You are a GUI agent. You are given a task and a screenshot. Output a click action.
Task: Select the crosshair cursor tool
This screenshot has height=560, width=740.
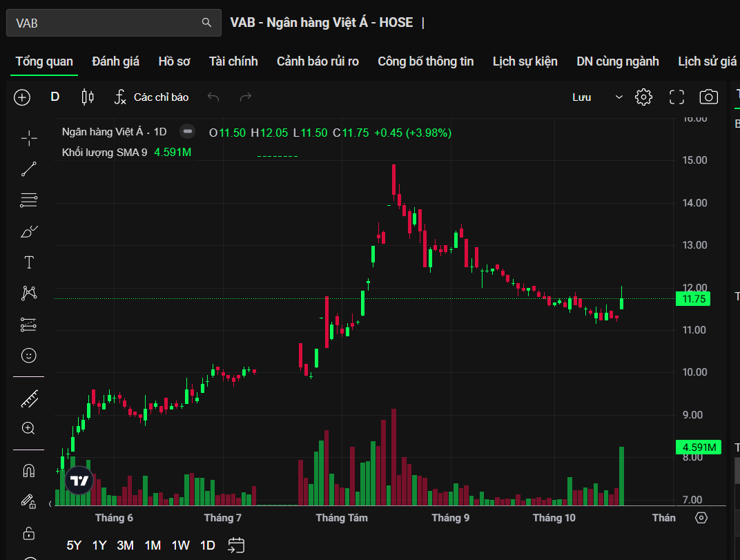(29, 139)
